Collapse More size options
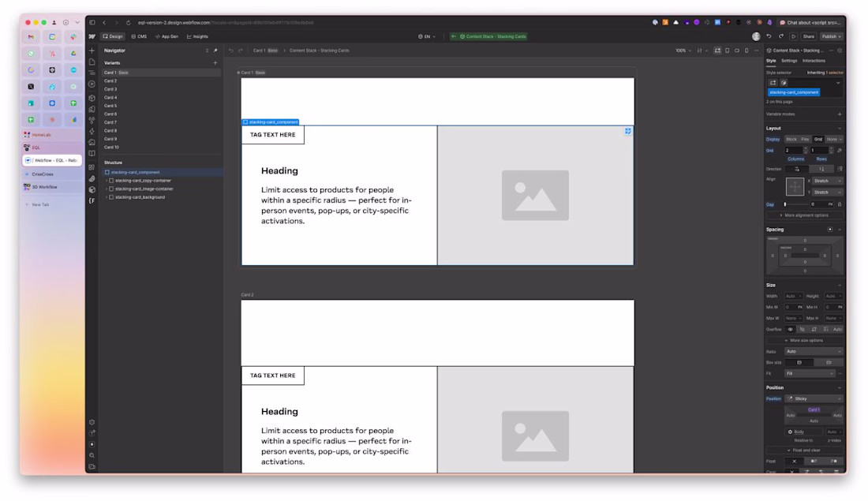 pyautogui.click(x=804, y=341)
